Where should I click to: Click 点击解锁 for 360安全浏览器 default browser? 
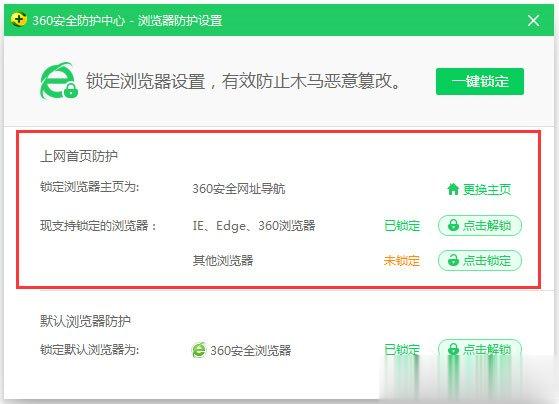(480, 349)
